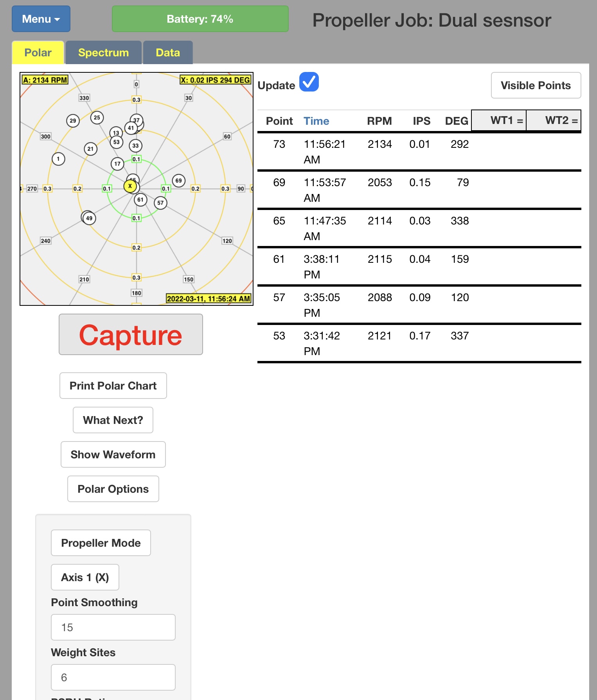
Task: Click the IPS column header
Action: click(x=422, y=121)
